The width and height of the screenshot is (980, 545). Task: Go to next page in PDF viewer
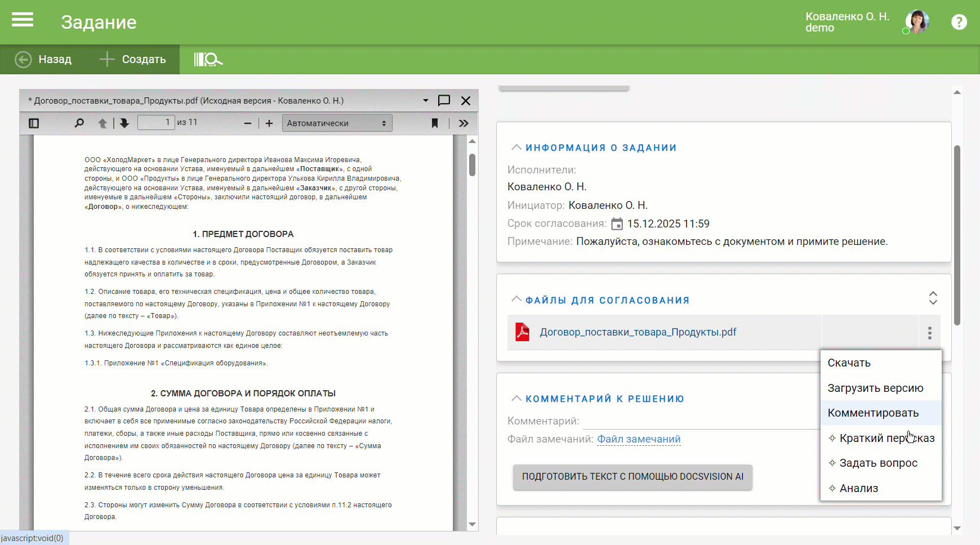[124, 123]
